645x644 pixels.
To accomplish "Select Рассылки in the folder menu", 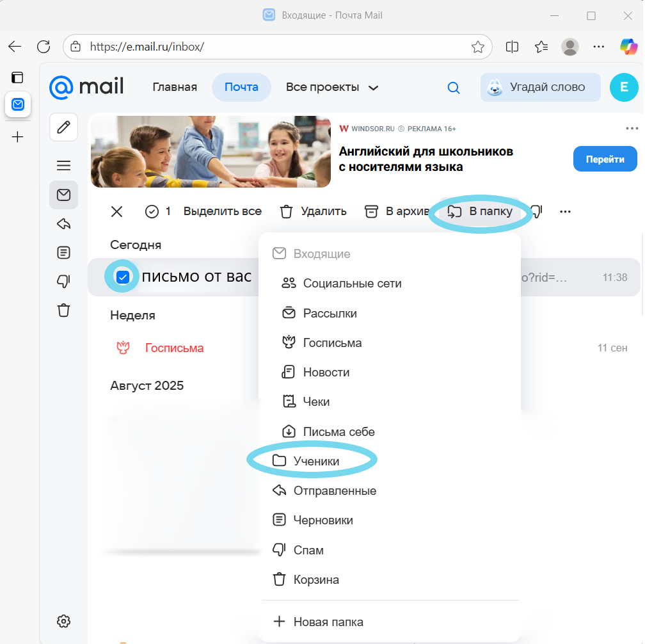I will tap(330, 314).
